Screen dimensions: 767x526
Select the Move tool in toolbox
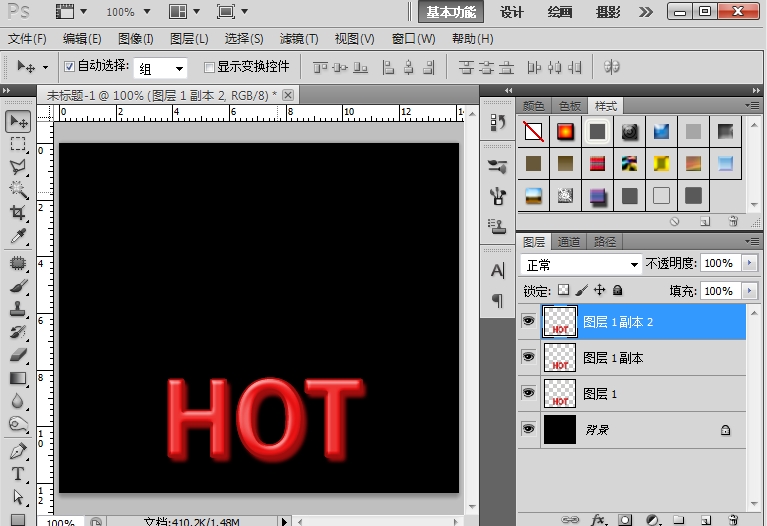point(18,121)
